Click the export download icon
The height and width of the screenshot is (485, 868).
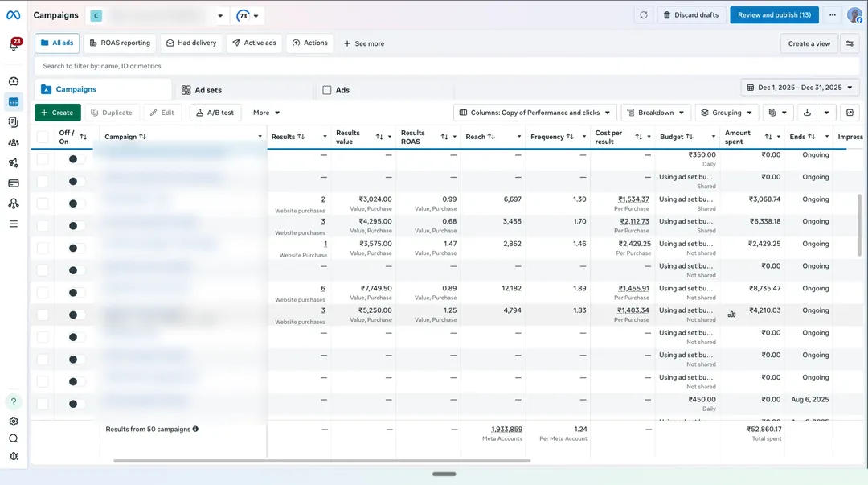click(x=807, y=113)
